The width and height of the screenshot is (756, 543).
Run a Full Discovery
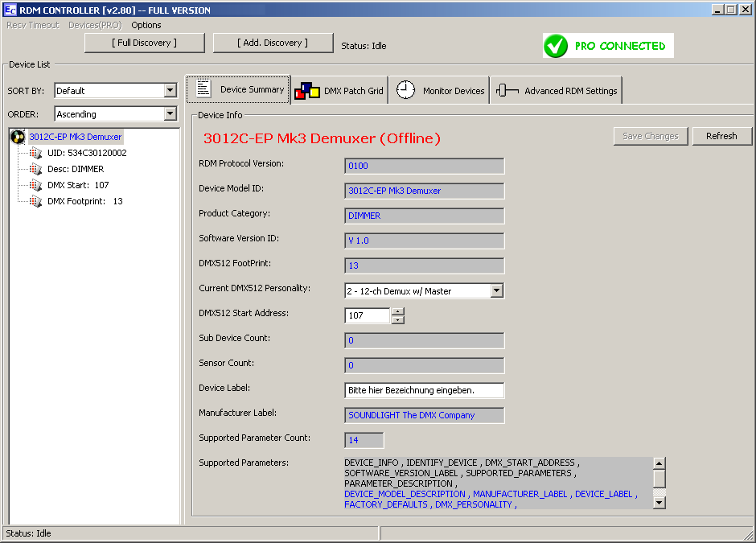(x=145, y=43)
